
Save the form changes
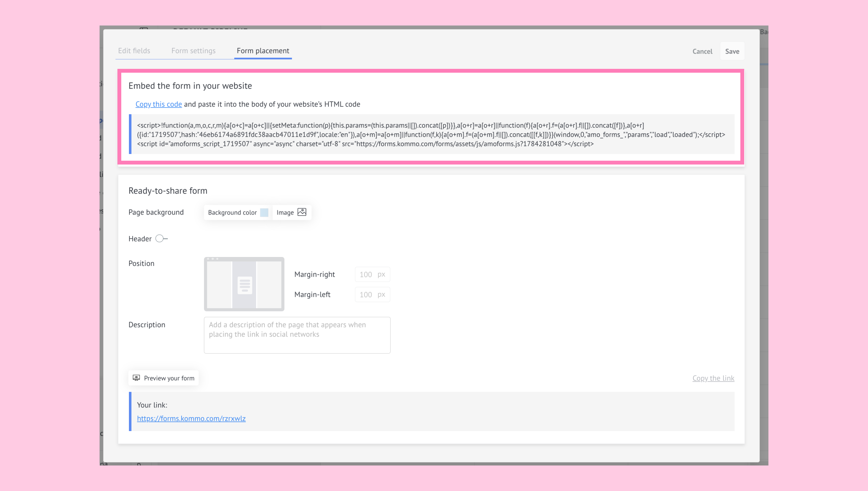click(x=732, y=51)
